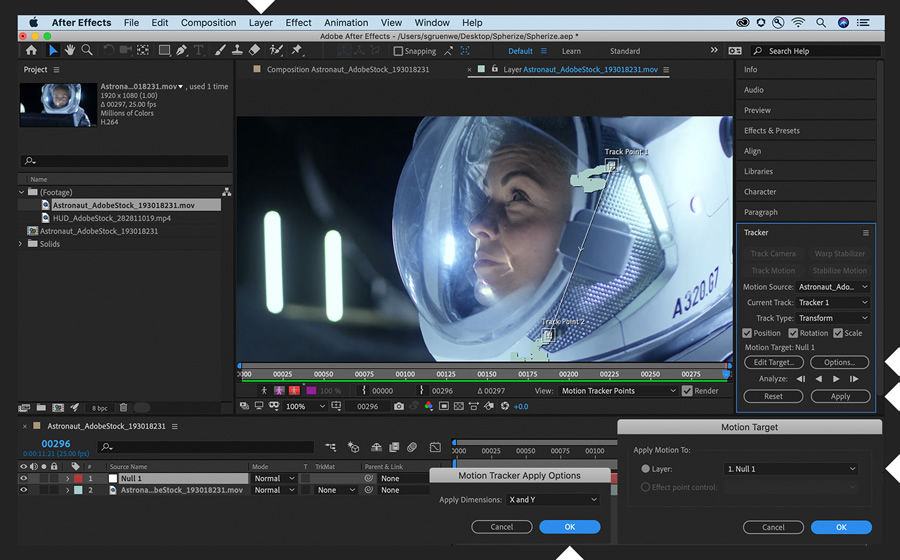Screen dimensions: 900x560
Task: Uncheck the Rotation checkbox in Tracker
Action: [x=794, y=333]
